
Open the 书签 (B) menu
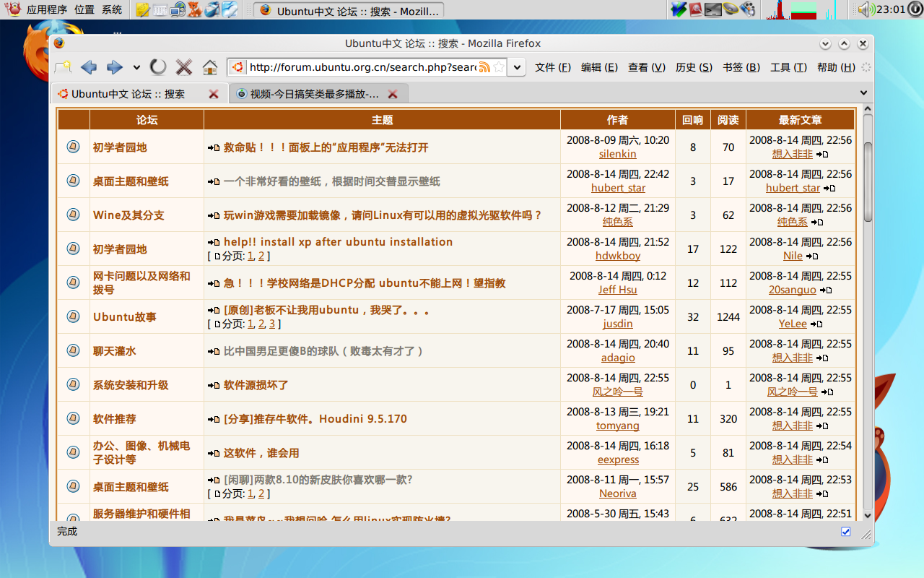[741, 67]
